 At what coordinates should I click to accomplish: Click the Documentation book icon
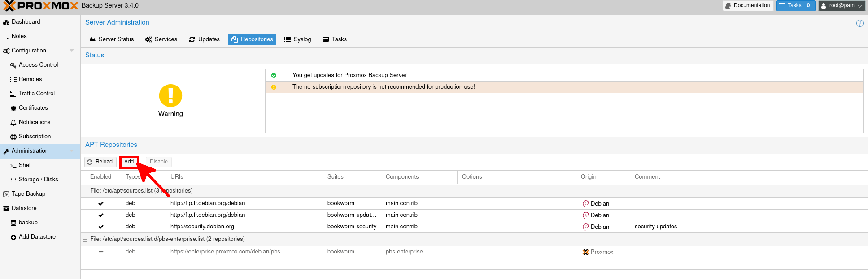728,6
